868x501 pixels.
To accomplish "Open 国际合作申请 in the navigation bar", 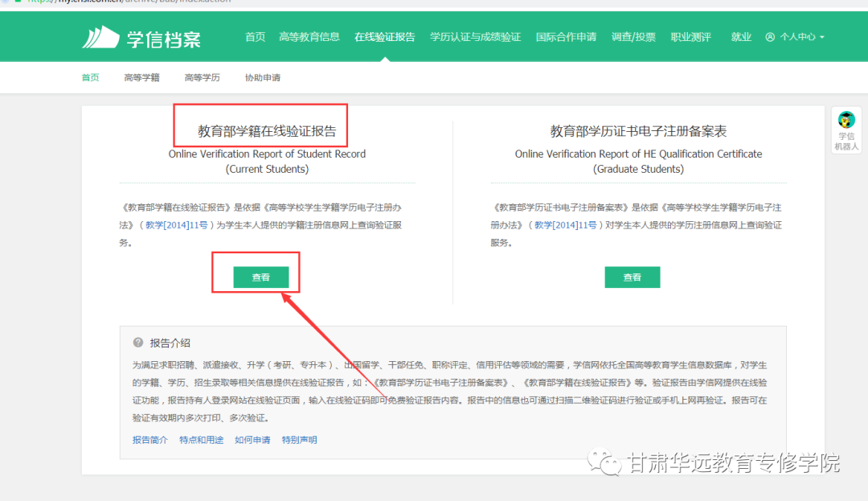I will (x=566, y=37).
